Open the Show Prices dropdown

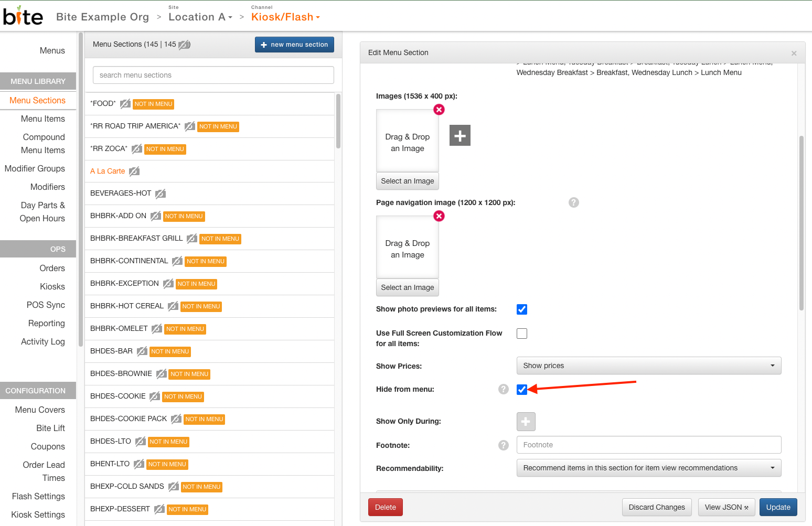click(648, 366)
